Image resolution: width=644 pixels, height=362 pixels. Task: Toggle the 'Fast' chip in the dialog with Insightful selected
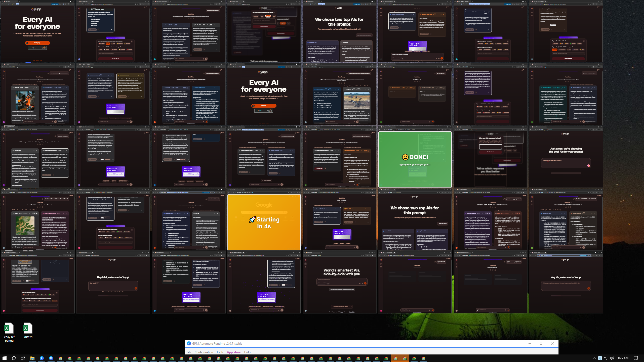coord(273,16)
